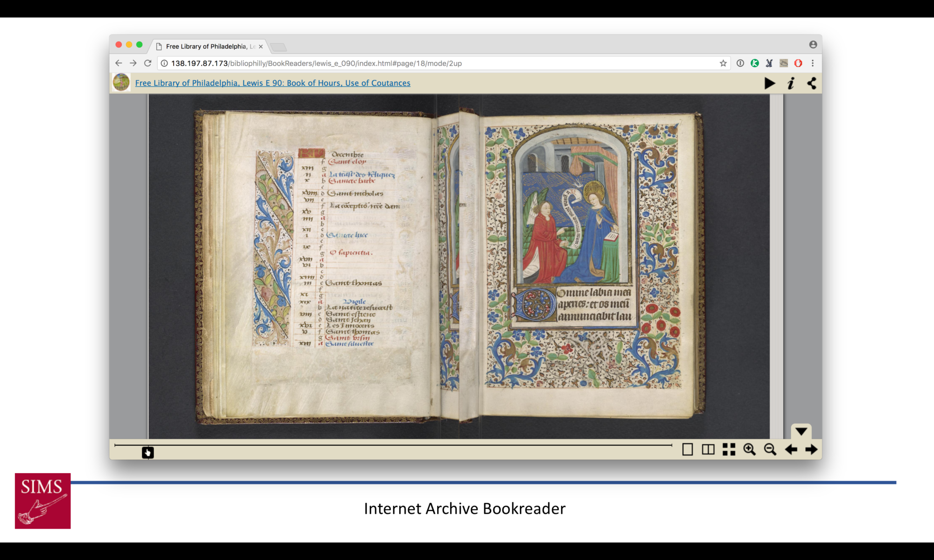This screenshot has height=560, width=934.
Task: Click the scissors-like extension icon
Action: pos(769,63)
